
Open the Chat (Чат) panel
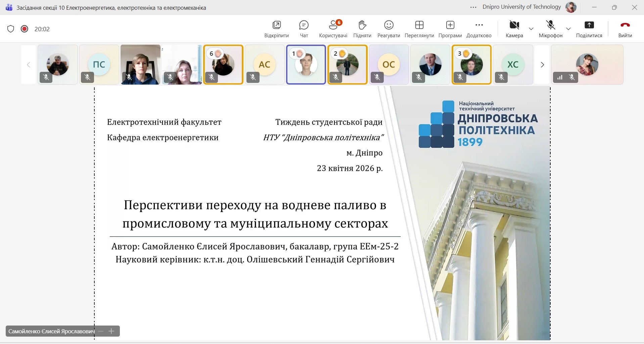pyautogui.click(x=304, y=29)
